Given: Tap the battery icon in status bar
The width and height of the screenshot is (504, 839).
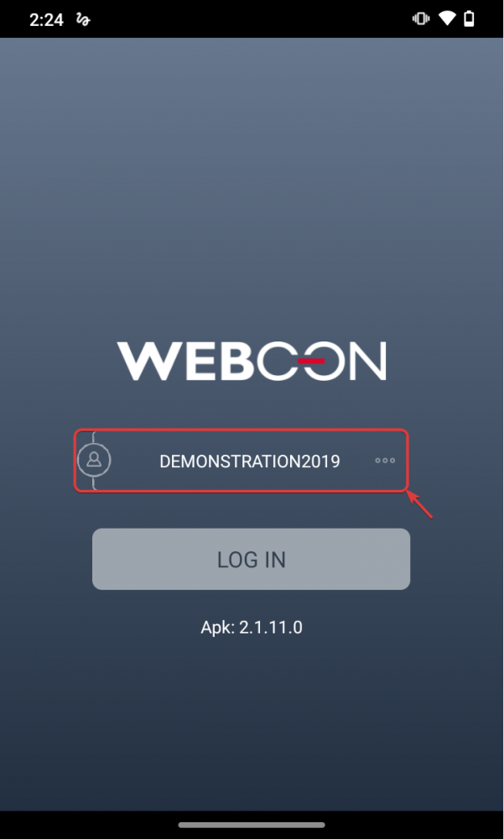Looking at the screenshot, I should [x=470, y=18].
